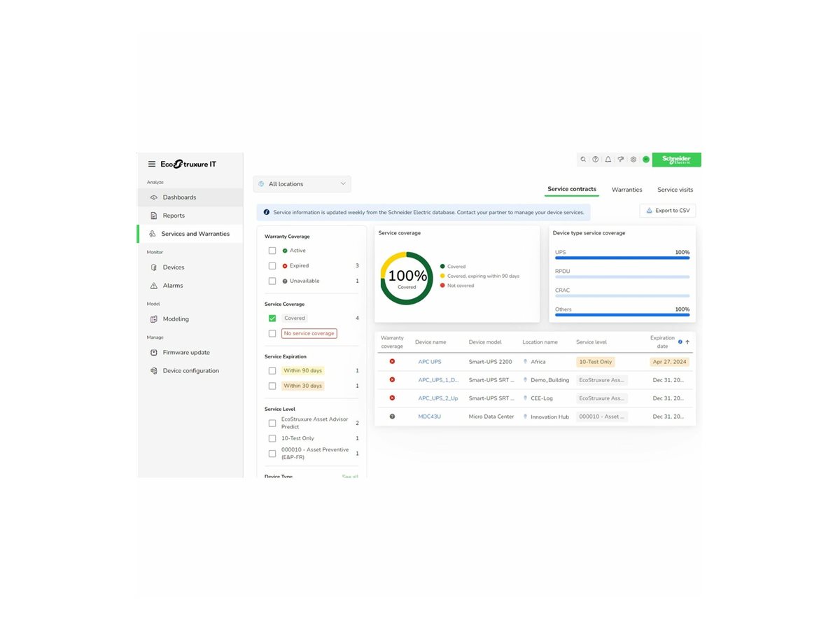Enable the Within 90 days expiration filter
The image size is (840, 630).
272,371
